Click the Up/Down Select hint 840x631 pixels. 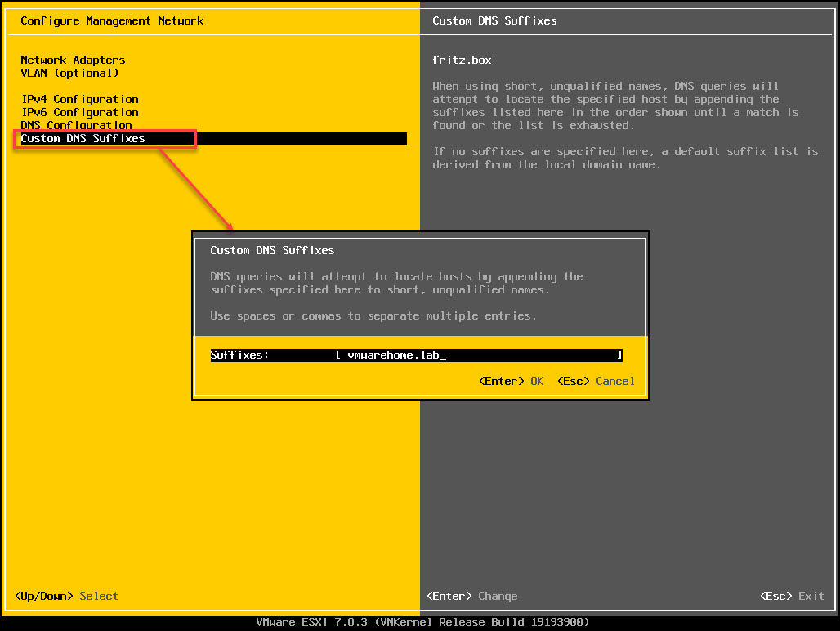click(x=66, y=596)
